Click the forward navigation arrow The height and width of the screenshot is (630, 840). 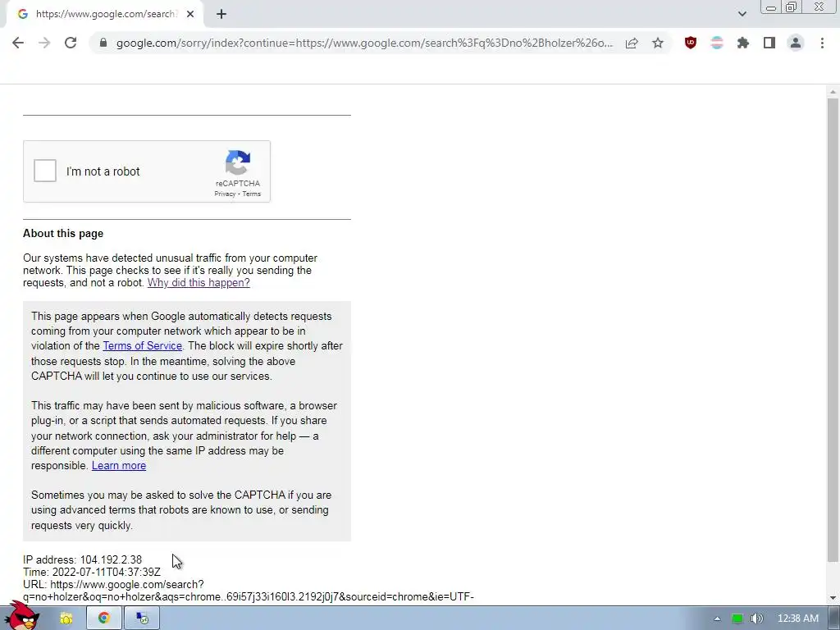point(44,43)
